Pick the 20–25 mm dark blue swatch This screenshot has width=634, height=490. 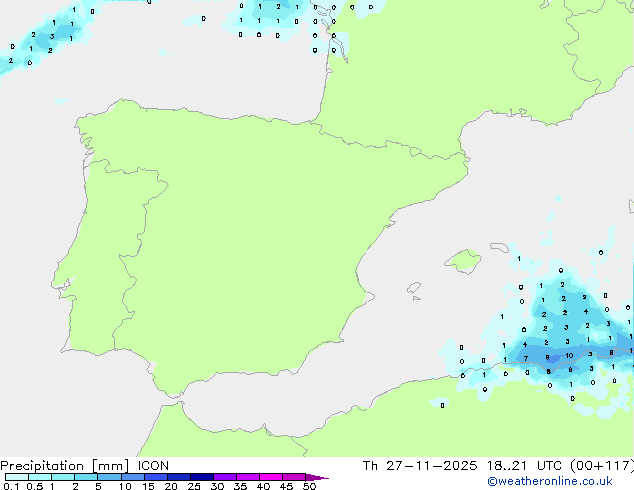(179, 477)
